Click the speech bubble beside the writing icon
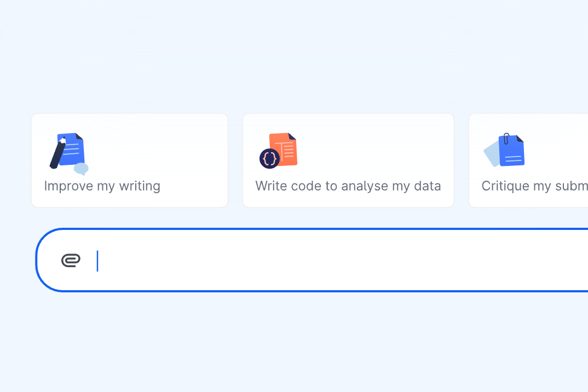 coord(81,168)
